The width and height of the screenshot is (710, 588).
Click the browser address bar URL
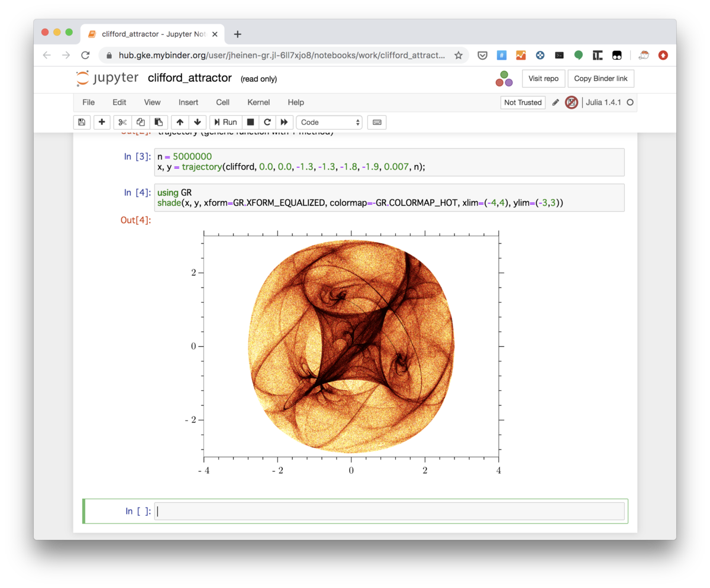point(282,55)
